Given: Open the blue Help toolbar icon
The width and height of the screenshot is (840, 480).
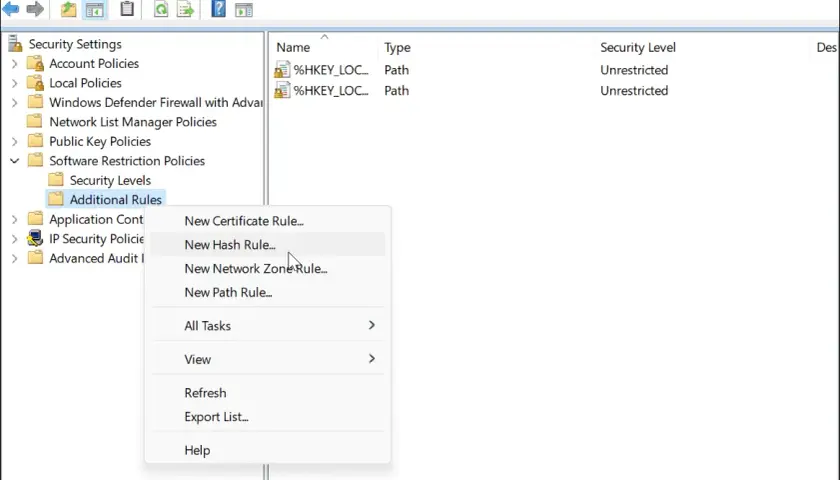Looking at the screenshot, I should click(x=219, y=9).
